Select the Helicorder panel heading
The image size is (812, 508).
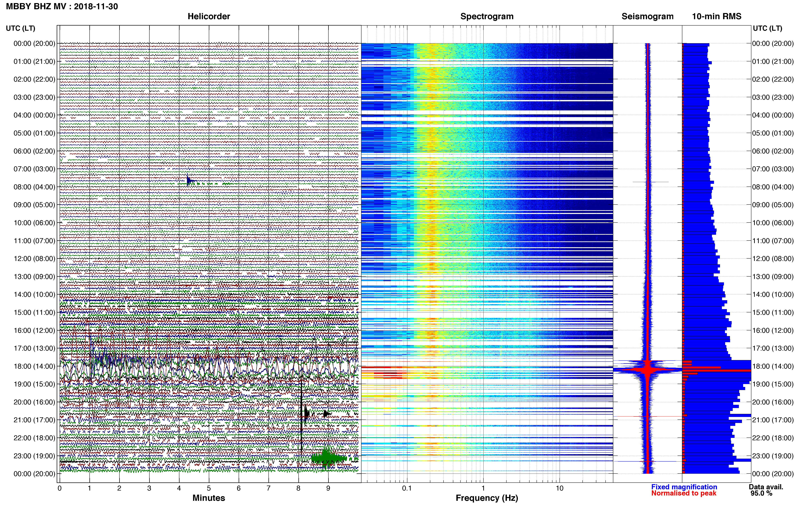coord(208,16)
